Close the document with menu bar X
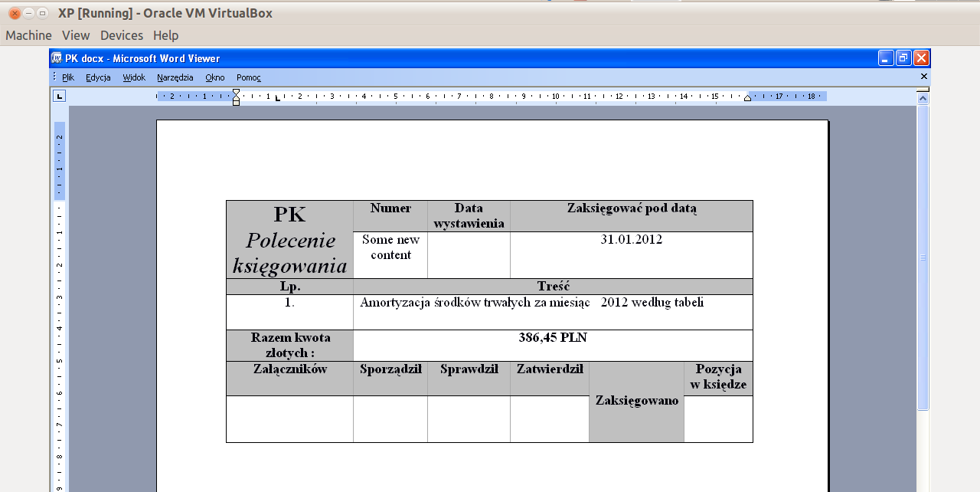980x492 pixels. 923,77
